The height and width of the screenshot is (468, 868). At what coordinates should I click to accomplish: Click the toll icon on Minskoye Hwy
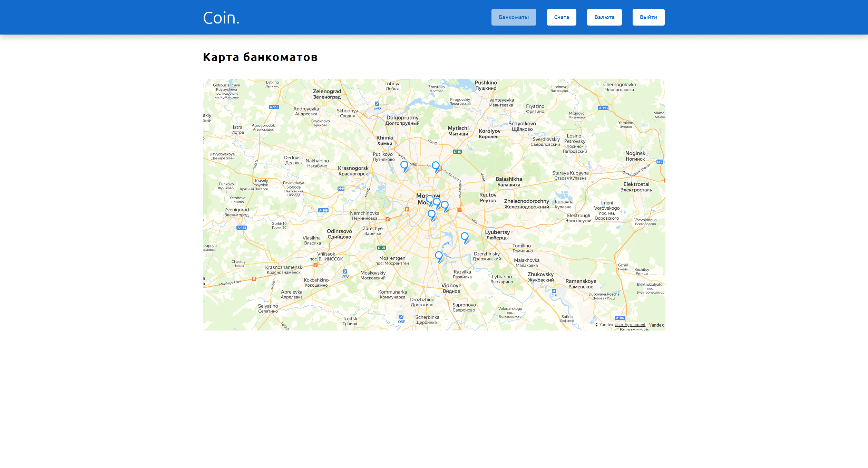[254, 279]
